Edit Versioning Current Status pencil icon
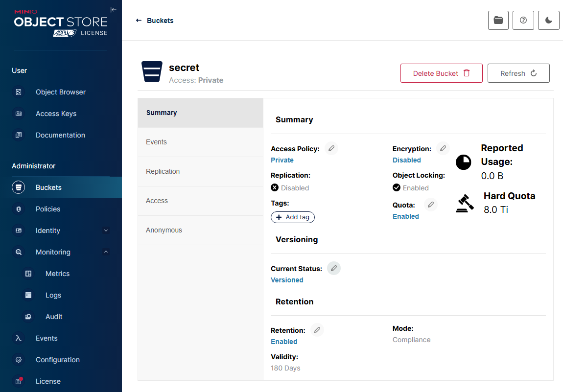Screen dimensions: 563x392 (x=333, y=268)
